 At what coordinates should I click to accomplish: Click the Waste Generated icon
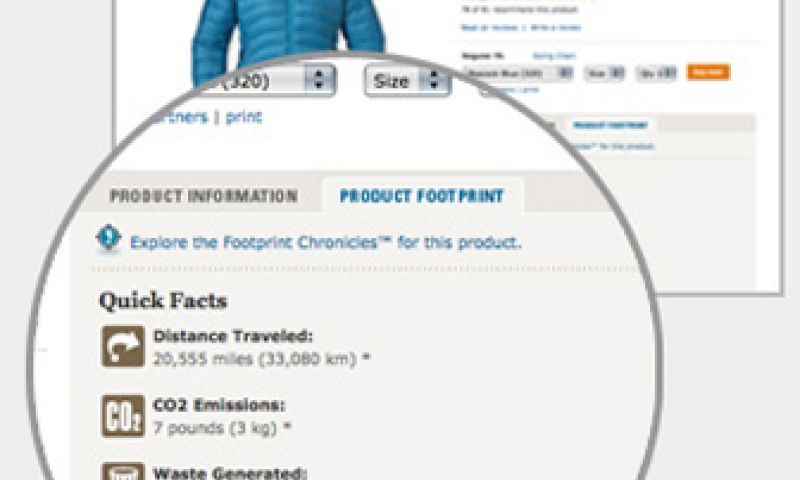tap(123, 471)
